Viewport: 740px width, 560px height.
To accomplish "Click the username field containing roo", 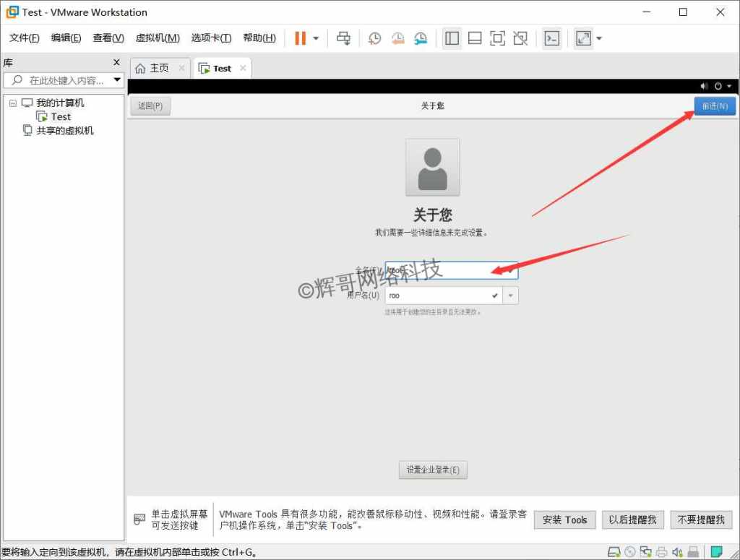I will [x=443, y=296].
